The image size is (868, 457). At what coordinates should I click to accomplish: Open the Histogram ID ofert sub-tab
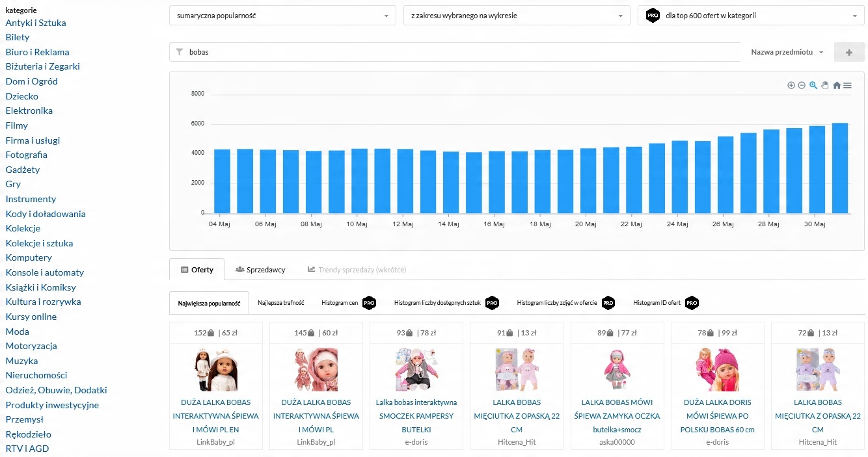(x=657, y=303)
